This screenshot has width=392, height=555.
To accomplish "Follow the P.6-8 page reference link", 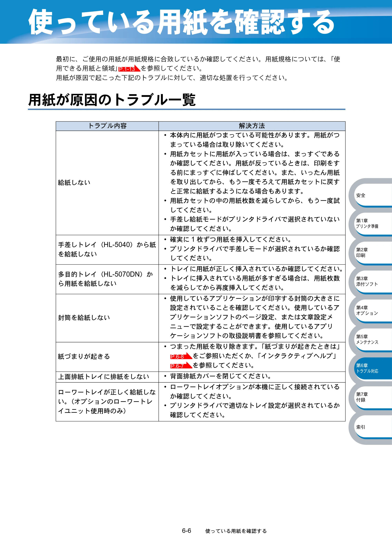I will (181, 356).
